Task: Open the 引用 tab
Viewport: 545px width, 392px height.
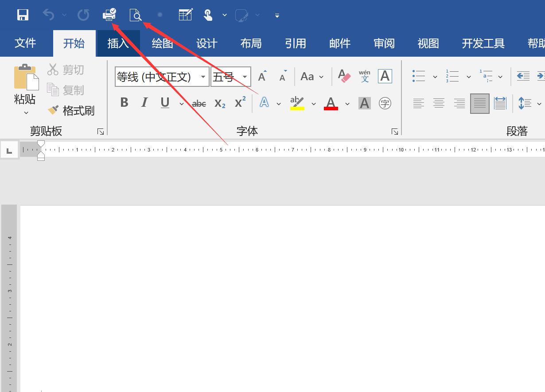Action: [x=296, y=43]
